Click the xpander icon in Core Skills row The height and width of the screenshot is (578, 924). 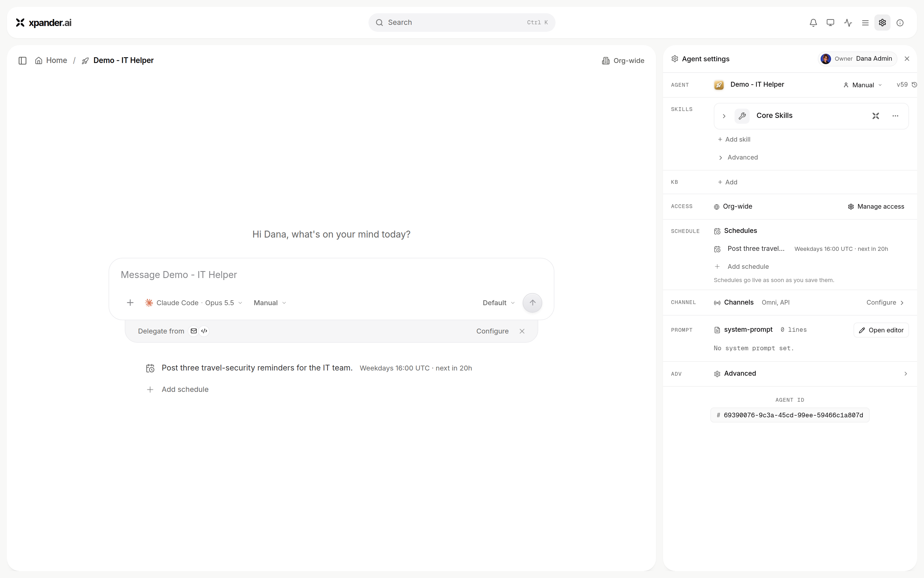[876, 116]
